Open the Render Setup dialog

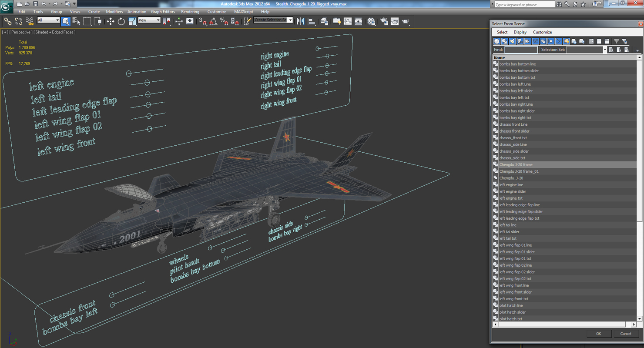click(x=384, y=21)
